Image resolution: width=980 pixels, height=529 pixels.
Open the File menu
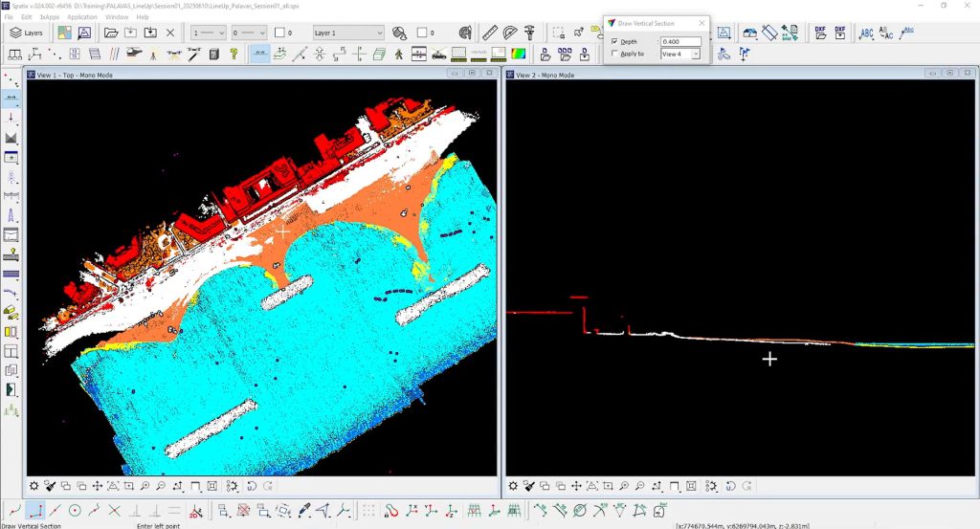[x=9, y=17]
